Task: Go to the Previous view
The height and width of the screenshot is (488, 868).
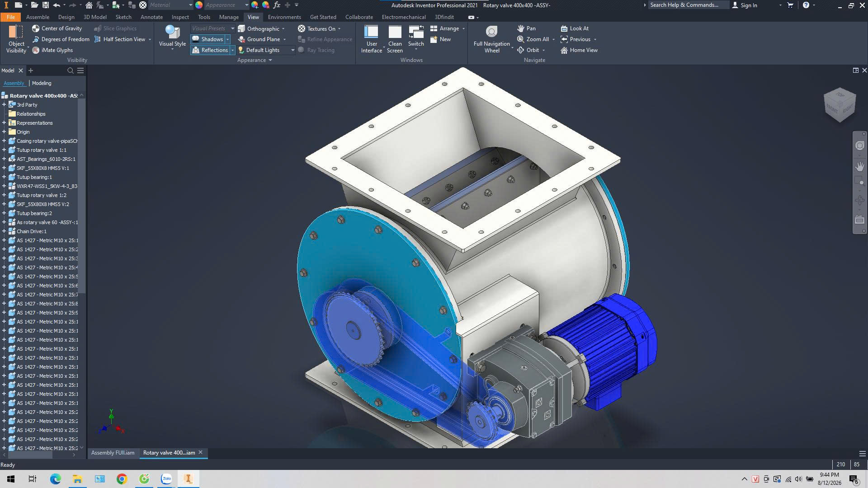Action: click(x=576, y=39)
